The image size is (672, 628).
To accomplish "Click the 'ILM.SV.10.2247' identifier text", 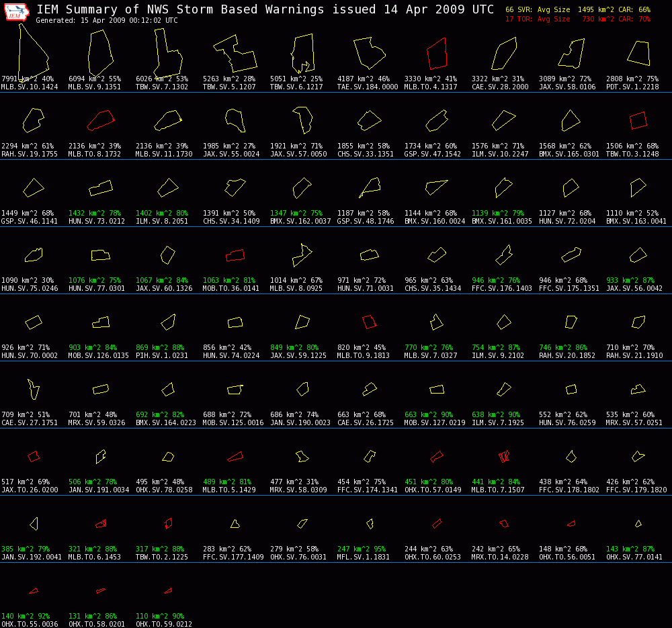I will [500, 154].
